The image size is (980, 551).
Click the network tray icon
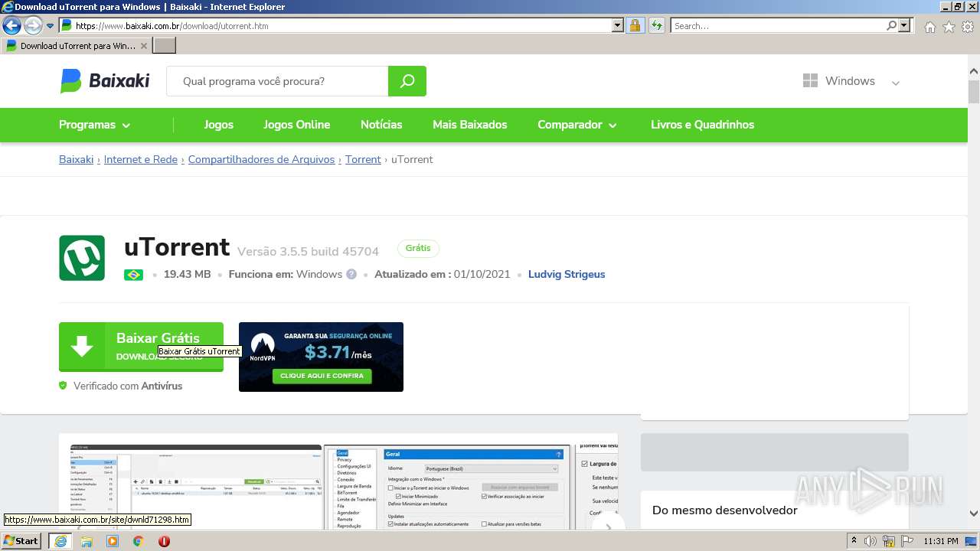pyautogui.click(x=889, y=541)
